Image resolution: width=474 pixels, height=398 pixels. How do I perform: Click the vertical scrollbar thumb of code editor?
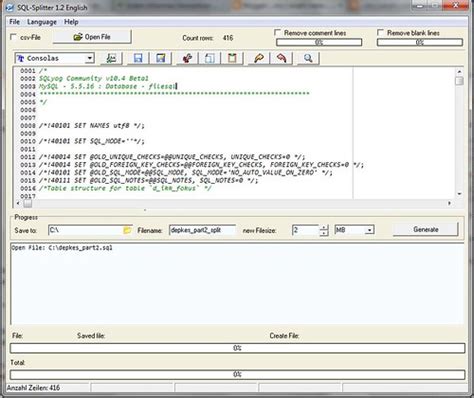pos(459,81)
